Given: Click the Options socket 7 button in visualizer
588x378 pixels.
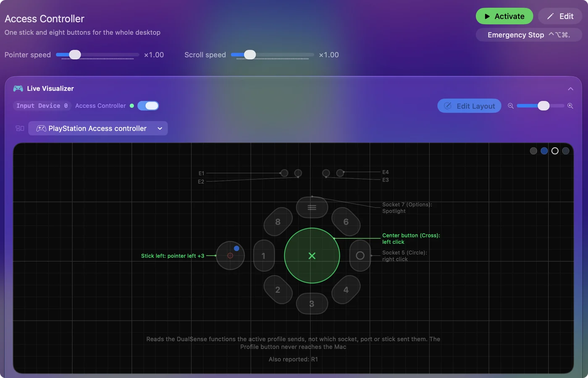Looking at the screenshot, I should coord(312,207).
